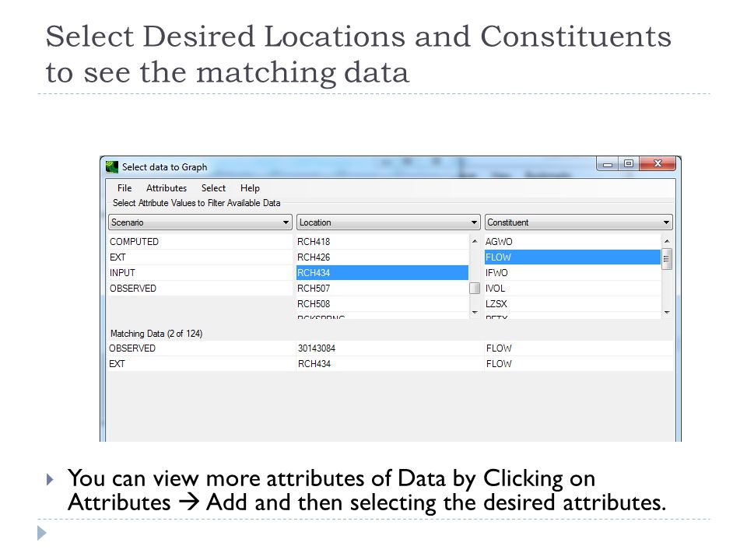Open the File menu

(x=124, y=188)
